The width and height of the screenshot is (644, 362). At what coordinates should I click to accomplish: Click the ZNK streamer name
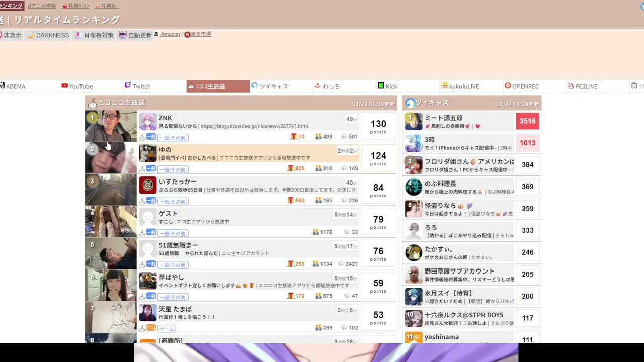pos(166,118)
